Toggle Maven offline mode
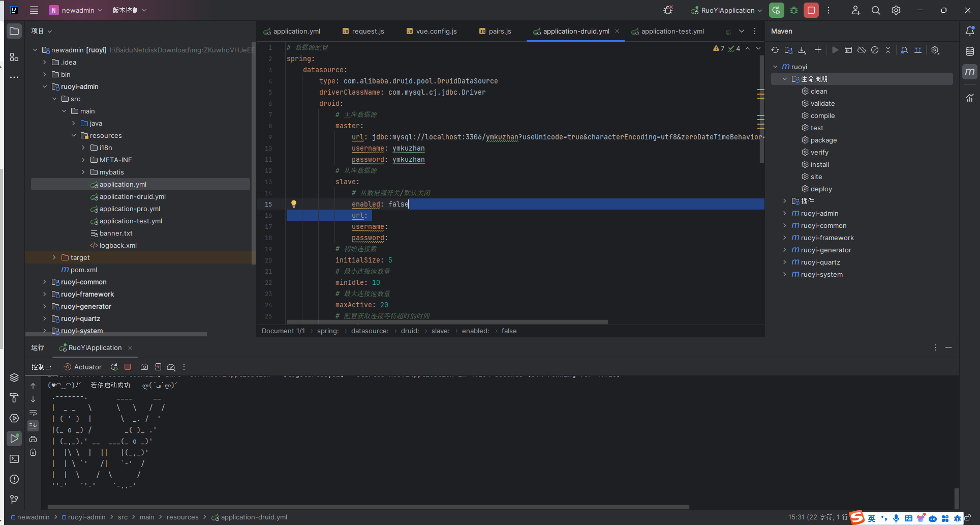The image size is (980, 525). (862, 50)
